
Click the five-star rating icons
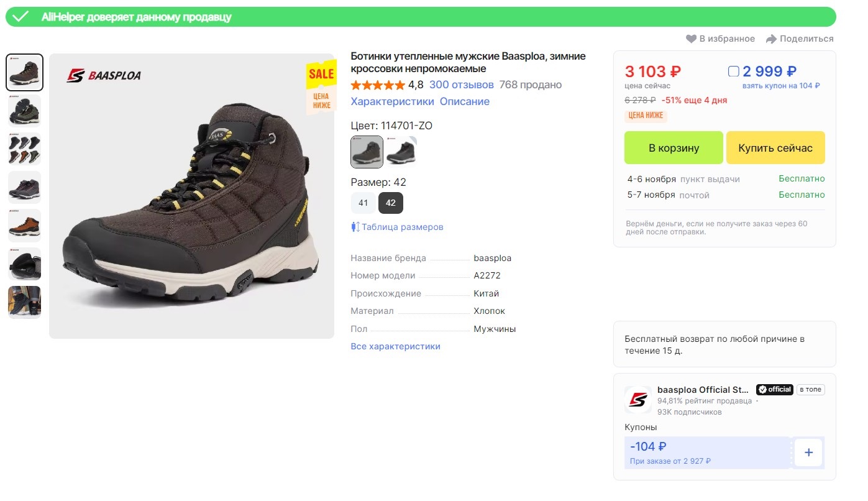(378, 85)
